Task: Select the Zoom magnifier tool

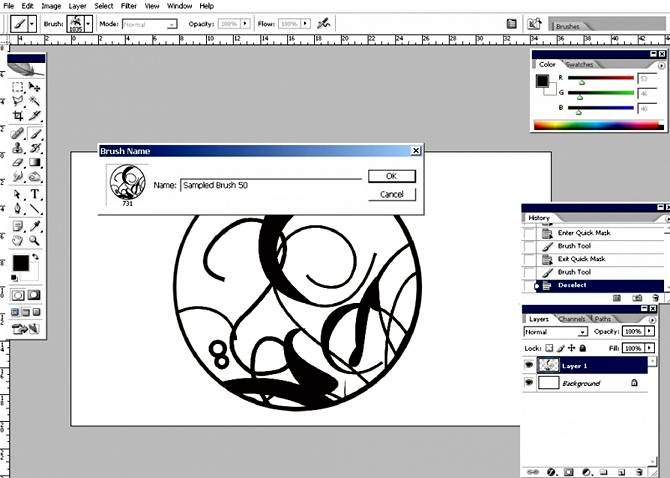Action: point(35,240)
